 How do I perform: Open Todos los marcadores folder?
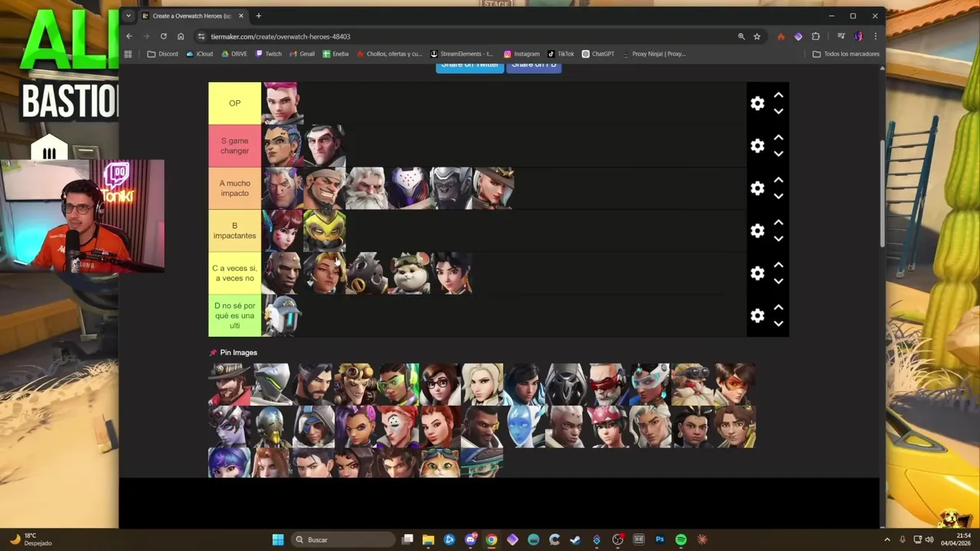846,54
